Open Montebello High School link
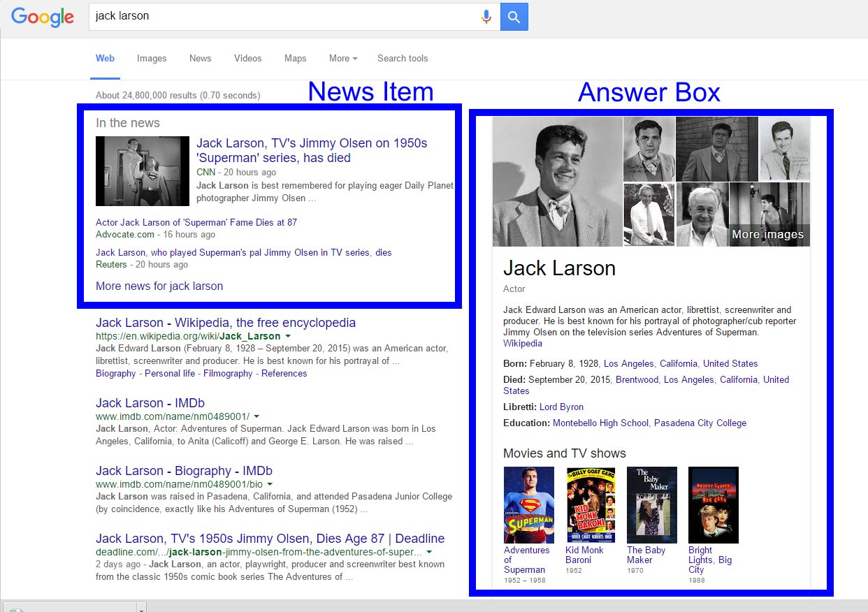The width and height of the screenshot is (868, 612). pyautogui.click(x=600, y=423)
